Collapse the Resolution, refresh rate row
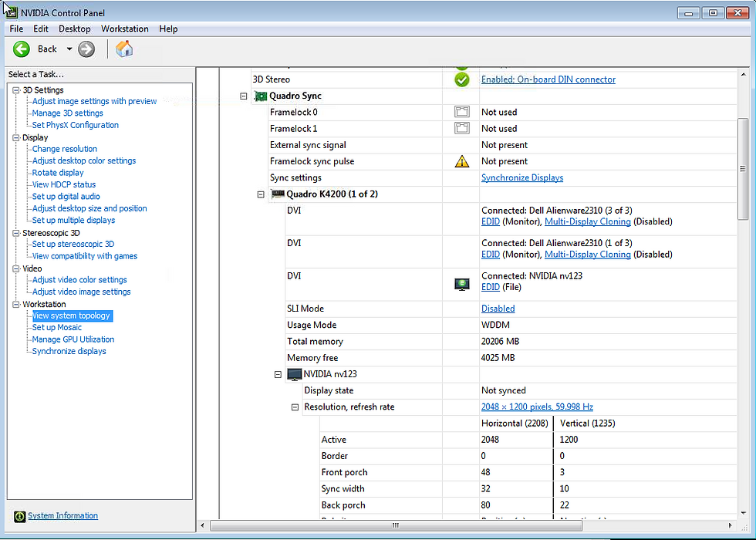This screenshot has width=756, height=540. (295, 407)
